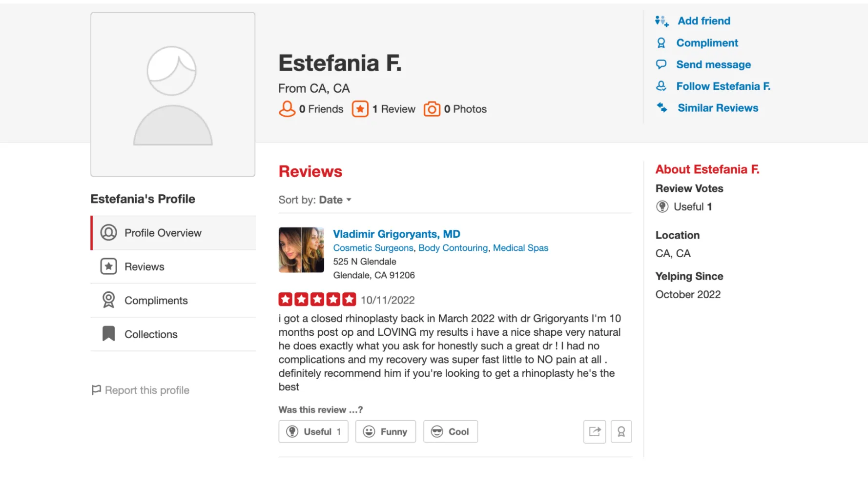Mark the review as Funny

click(x=385, y=431)
